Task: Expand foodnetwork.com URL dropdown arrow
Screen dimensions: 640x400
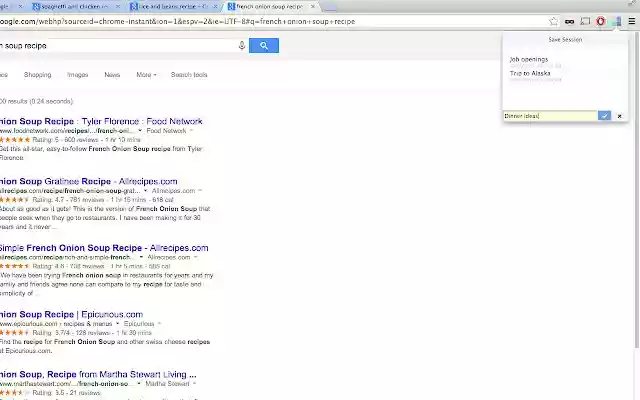Action: pyautogui.click(x=140, y=131)
